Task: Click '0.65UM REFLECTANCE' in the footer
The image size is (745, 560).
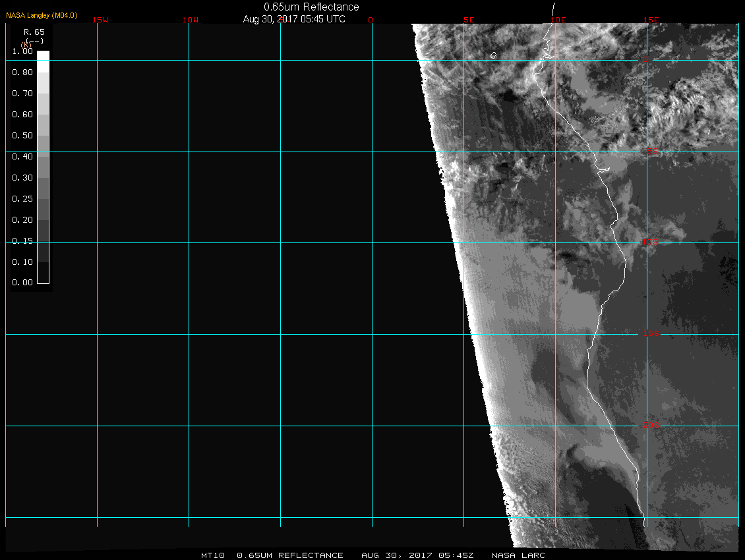Action: point(290,555)
